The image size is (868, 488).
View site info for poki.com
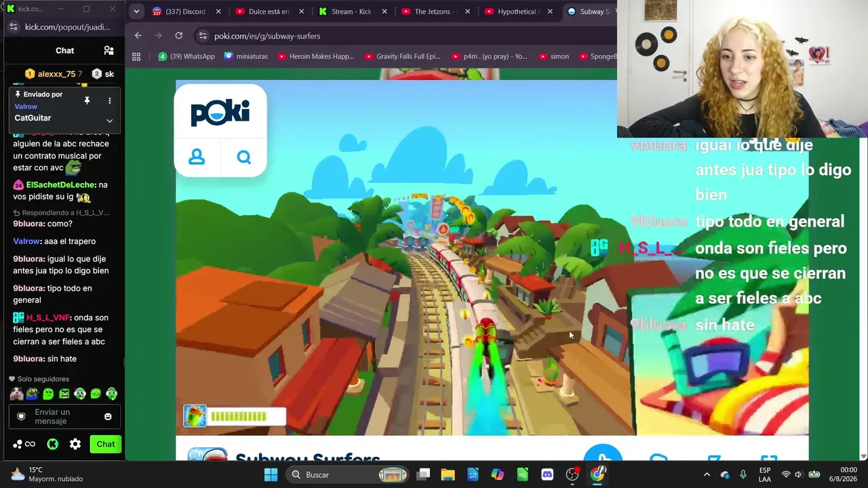point(201,36)
